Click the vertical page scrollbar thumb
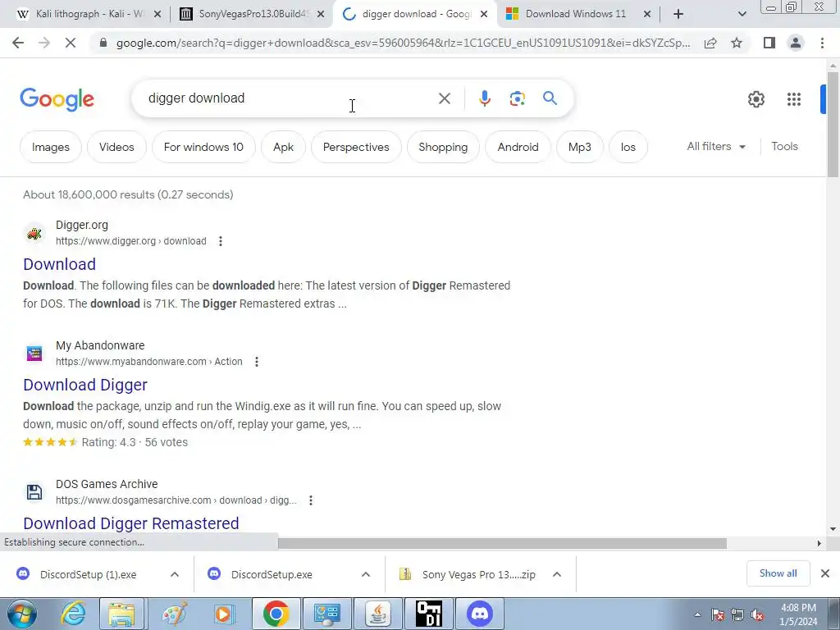This screenshot has height=630, width=840. (833, 125)
